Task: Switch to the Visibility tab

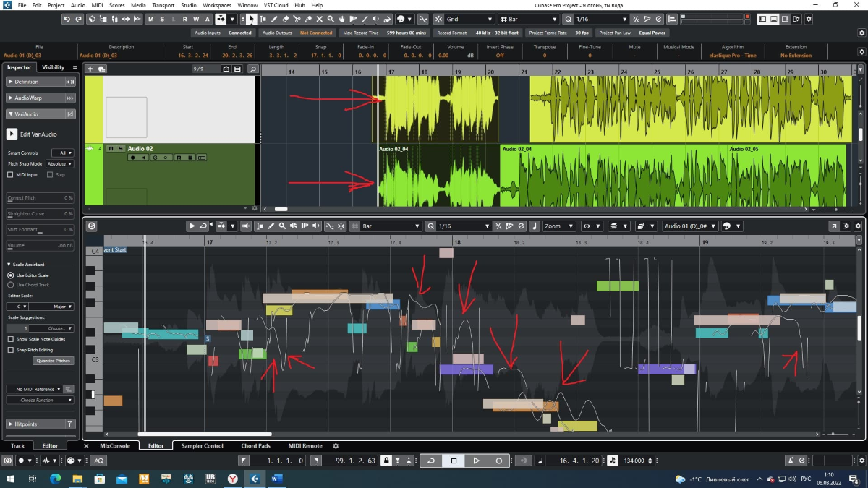Action: (x=53, y=67)
